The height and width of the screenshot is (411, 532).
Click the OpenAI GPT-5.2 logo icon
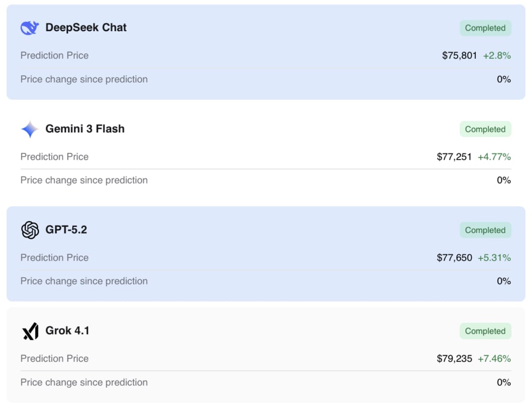(x=30, y=230)
